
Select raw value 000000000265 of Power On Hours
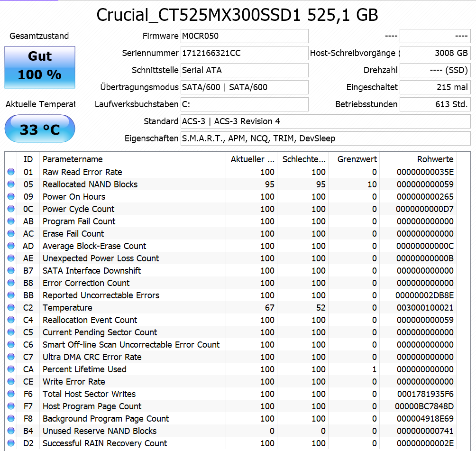coord(425,197)
